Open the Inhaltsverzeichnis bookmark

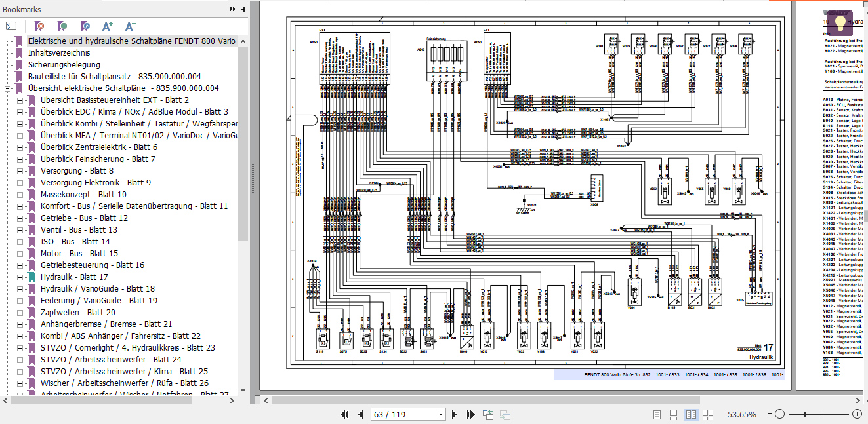pyautogui.click(x=59, y=53)
